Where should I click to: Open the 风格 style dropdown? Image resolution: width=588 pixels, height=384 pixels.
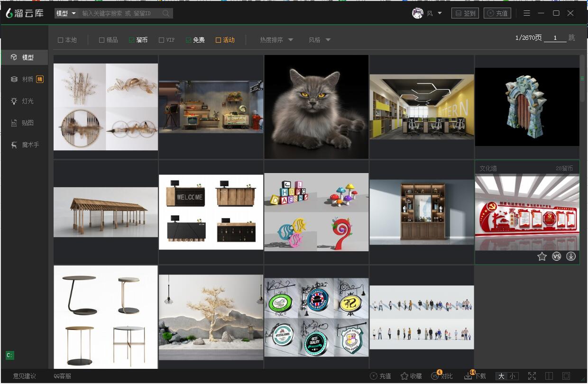coord(320,40)
